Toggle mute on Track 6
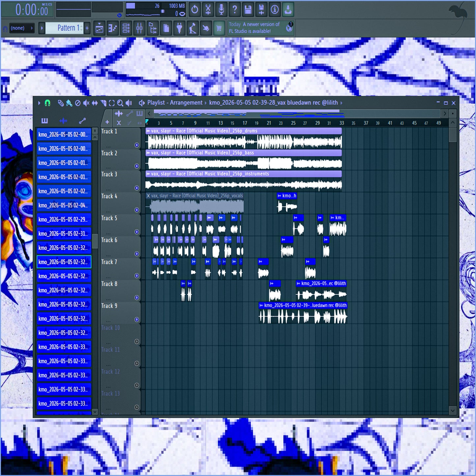This screenshot has height=476, width=476. 137,254
